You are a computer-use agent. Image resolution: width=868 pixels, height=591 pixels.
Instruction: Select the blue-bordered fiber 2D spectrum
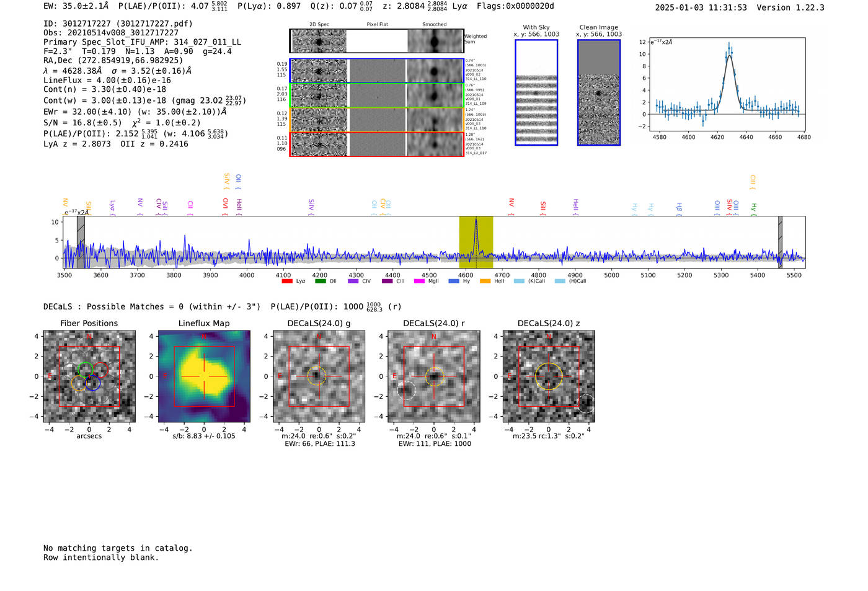click(x=376, y=71)
